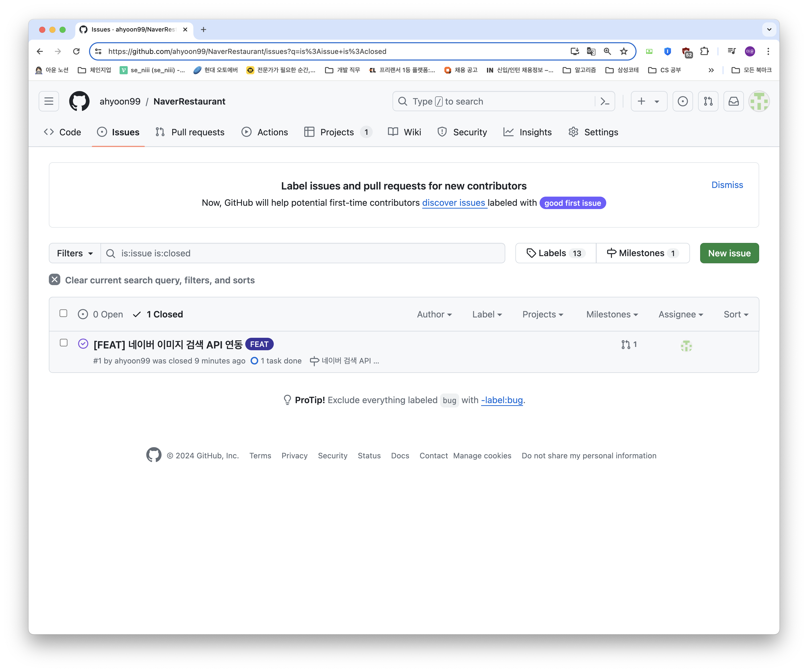The height and width of the screenshot is (672, 808).
Task: Expand the Filters dropdown
Action: tap(75, 253)
